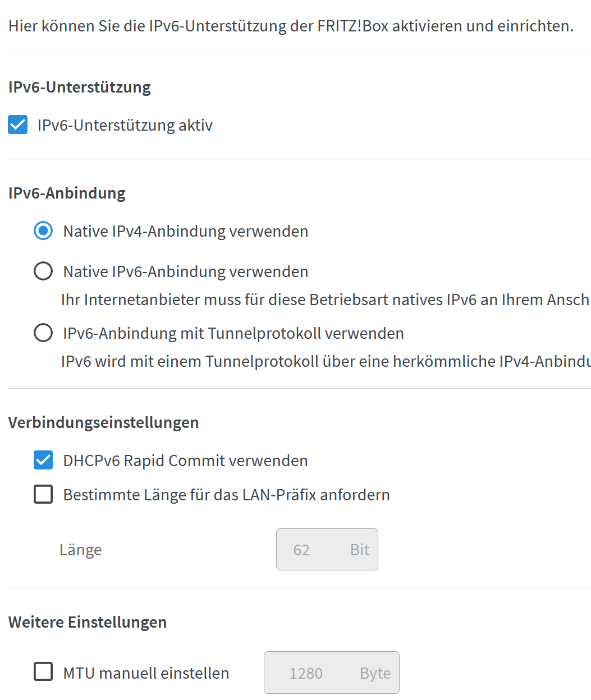This screenshot has height=700, width=591.
Task: Click the Verbindungseinstellungen section heading
Action: pyautogui.click(x=104, y=422)
